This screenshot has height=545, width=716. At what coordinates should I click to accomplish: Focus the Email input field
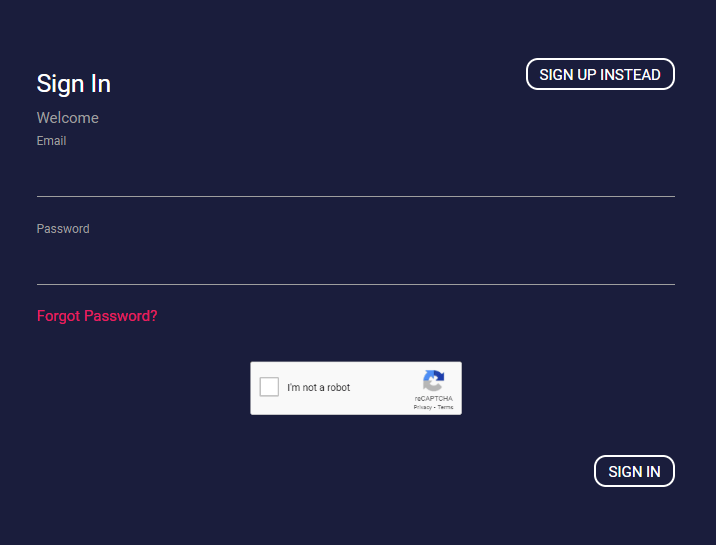click(356, 176)
